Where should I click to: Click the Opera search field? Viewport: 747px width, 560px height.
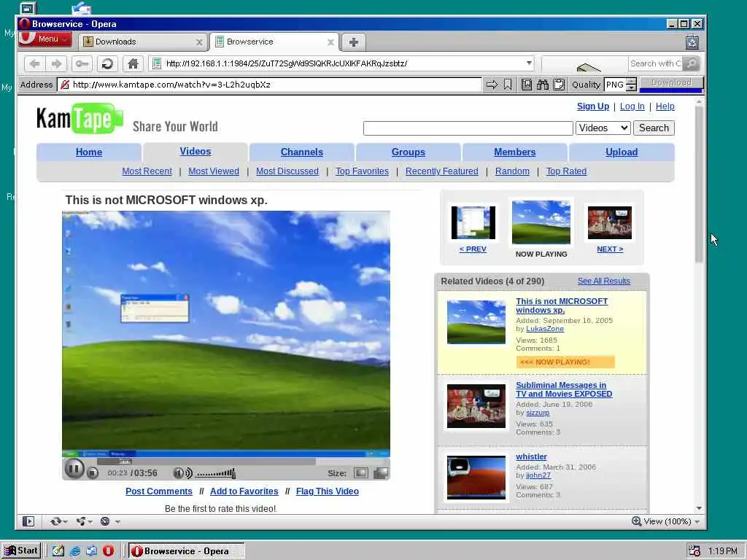tap(656, 63)
